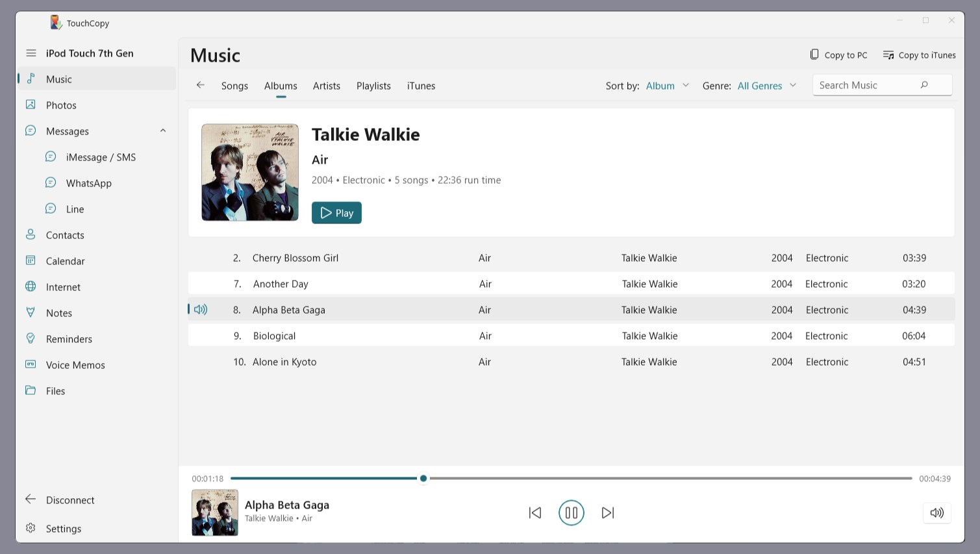Click the now-playing album thumbnail
Screen dimensions: 980x554
point(215,512)
